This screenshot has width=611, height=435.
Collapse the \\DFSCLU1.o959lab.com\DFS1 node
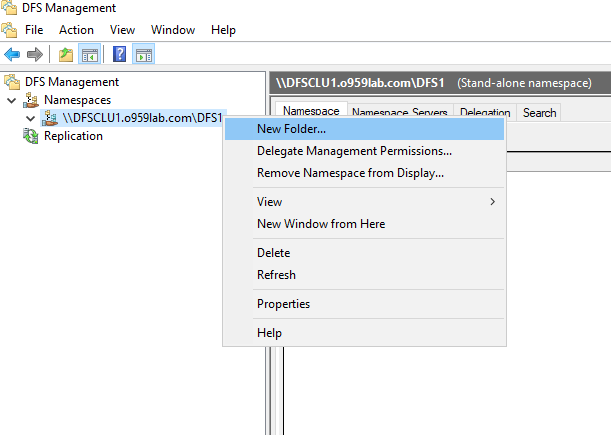point(30,118)
